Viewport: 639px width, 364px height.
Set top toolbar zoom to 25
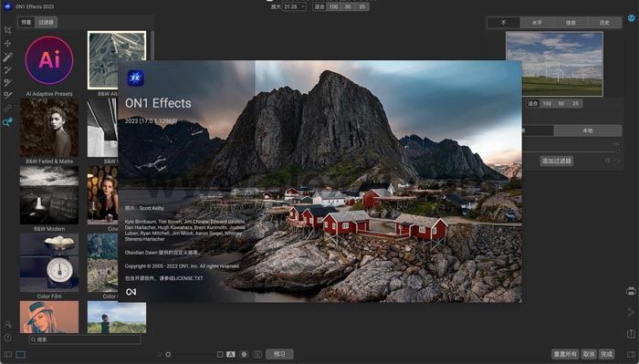pyautogui.click(x=361, y=6)
